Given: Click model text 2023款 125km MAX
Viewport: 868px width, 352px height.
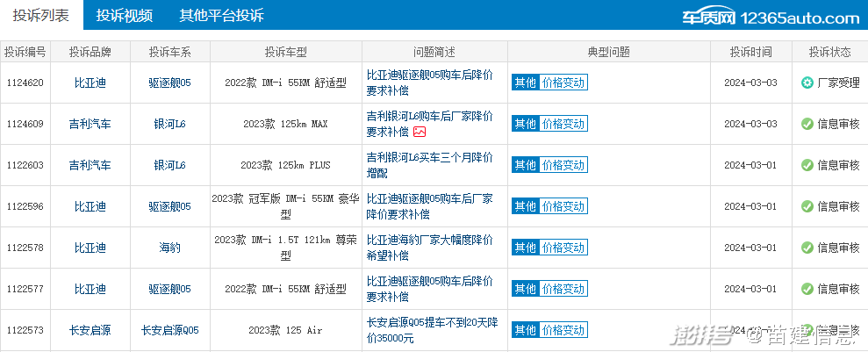Looking at the screenshot, I should [x=285, y=124].
